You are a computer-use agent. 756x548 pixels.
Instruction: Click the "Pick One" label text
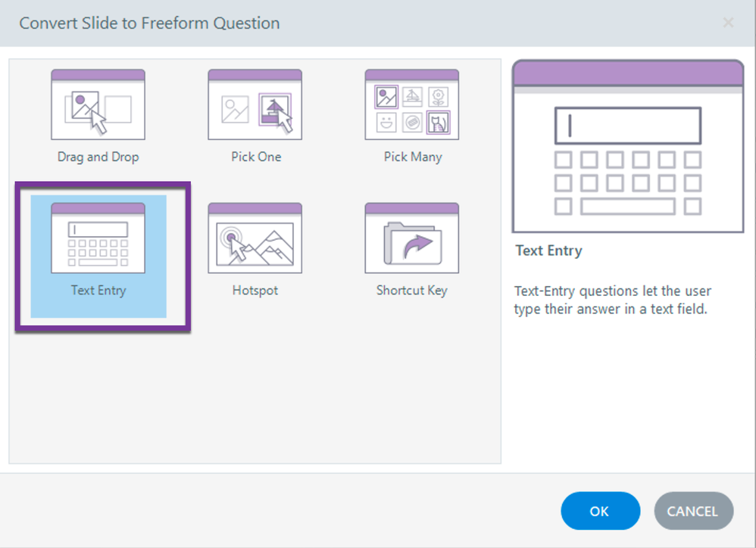(x=256, y=157)
